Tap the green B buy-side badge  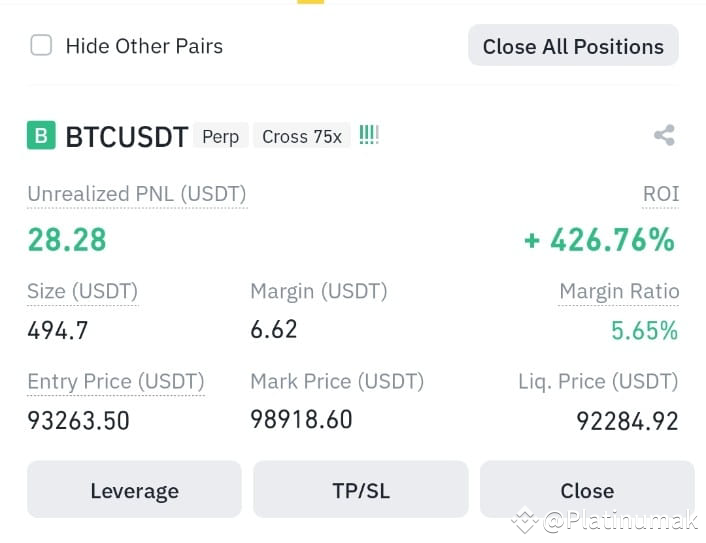point(41,135)
